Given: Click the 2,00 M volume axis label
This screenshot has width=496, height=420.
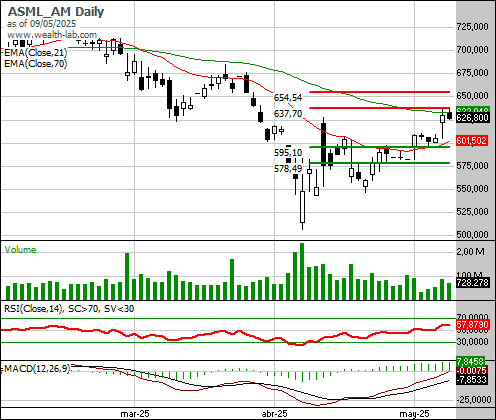Looking at the screenshot, I should tap(470, 252).
